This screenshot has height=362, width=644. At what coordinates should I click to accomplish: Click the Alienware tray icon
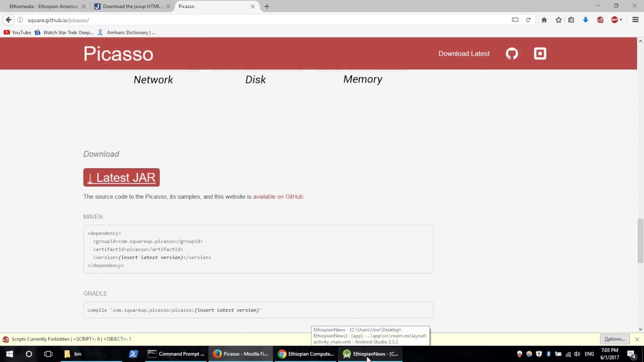coord(520,354)
